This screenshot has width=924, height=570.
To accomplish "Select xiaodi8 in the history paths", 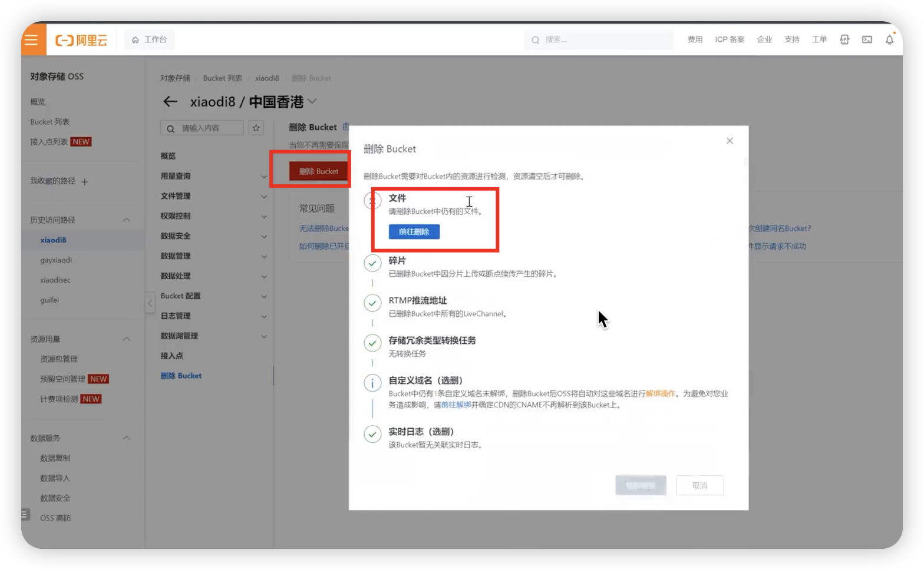I will pyautogui.click(x=53, y=240).
